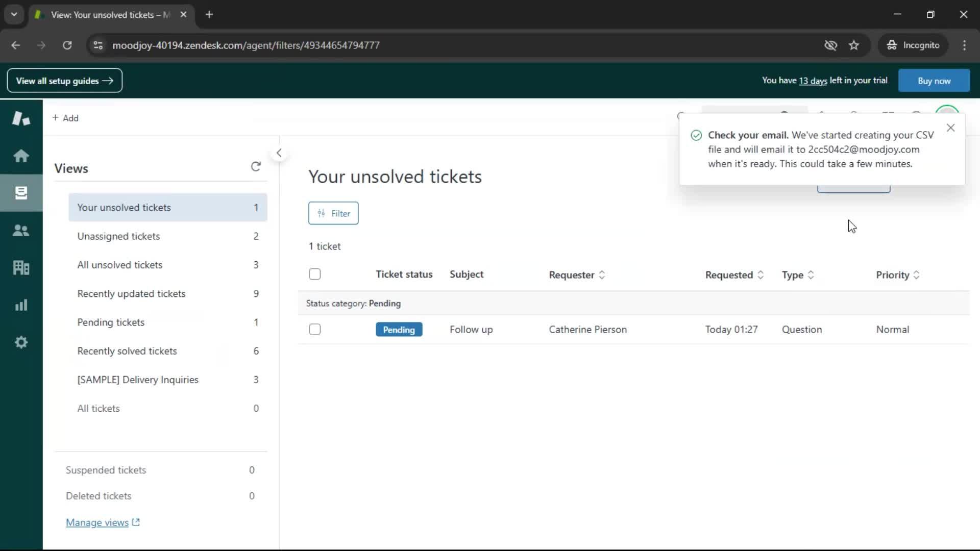Tick the Follow up ticket checkbox

[315, 330]
